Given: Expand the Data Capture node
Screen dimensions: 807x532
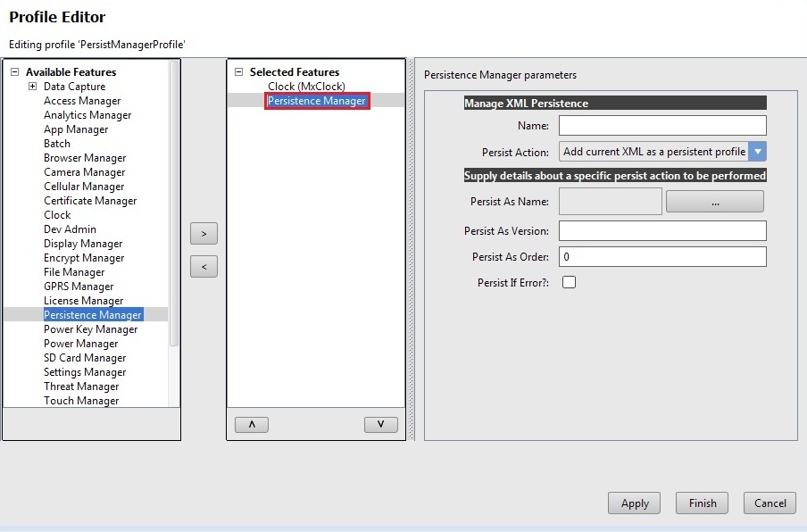Looking at the screenshot, I should click(32, 87).
